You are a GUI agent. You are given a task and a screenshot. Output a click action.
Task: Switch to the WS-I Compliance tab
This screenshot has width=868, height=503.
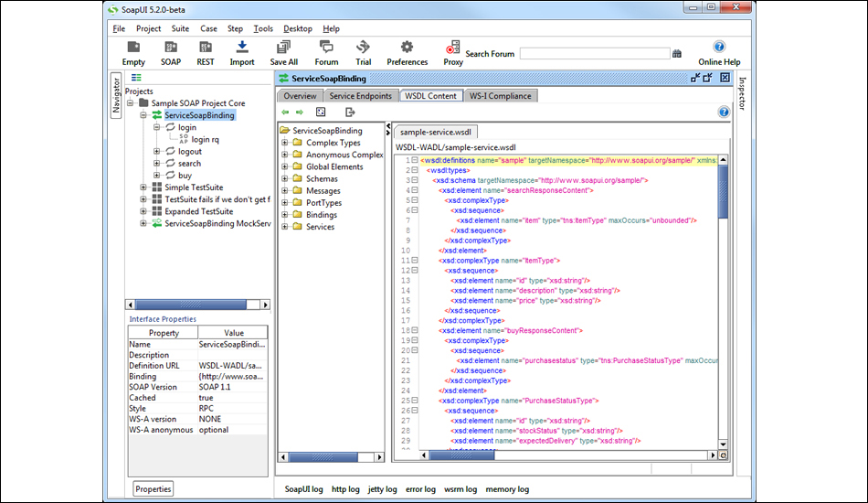point(501,96)
